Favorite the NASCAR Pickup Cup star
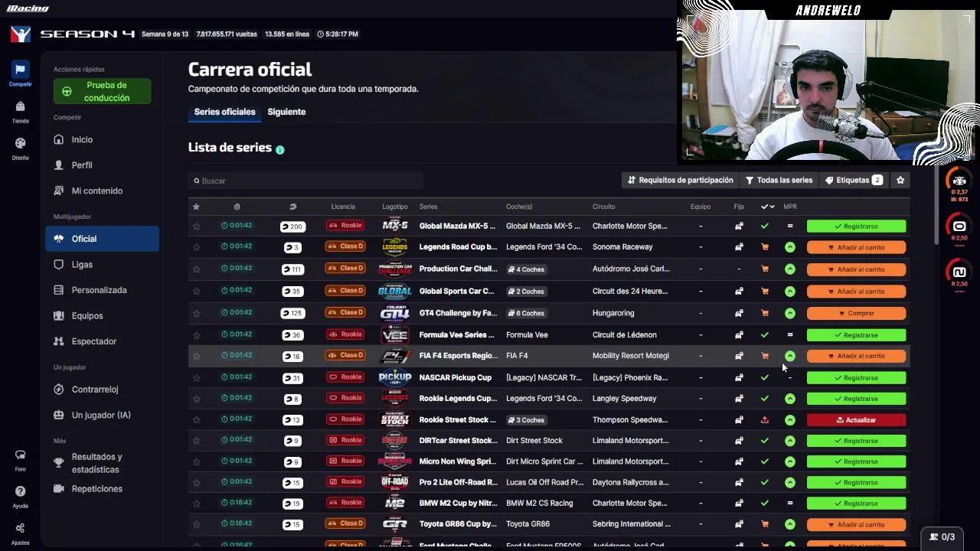This screenshot has height=551, width=980. [x=196, y=377]
